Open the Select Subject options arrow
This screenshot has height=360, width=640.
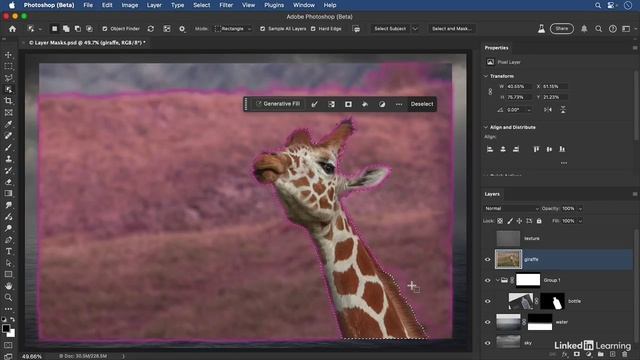pos(415,29)
